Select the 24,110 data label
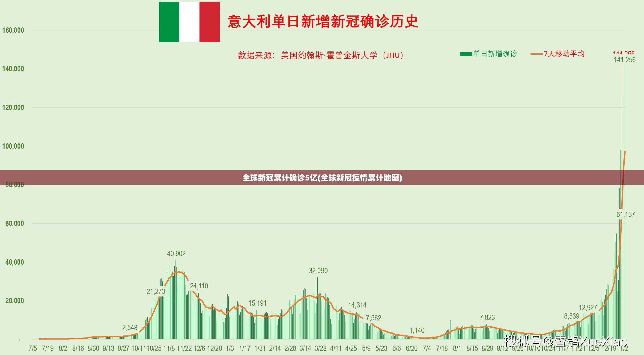644x355 pixels. click(x=199, y=286)
